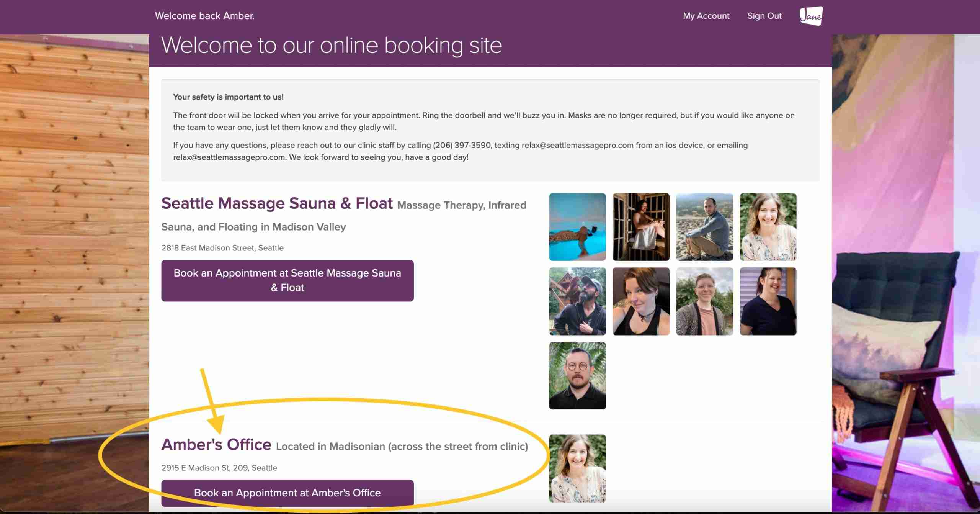This screenshot has width=980, height=514.
Task: Book an Appointment at Seattle Massage Sauna & Float
Action: (x=287, y=280)
